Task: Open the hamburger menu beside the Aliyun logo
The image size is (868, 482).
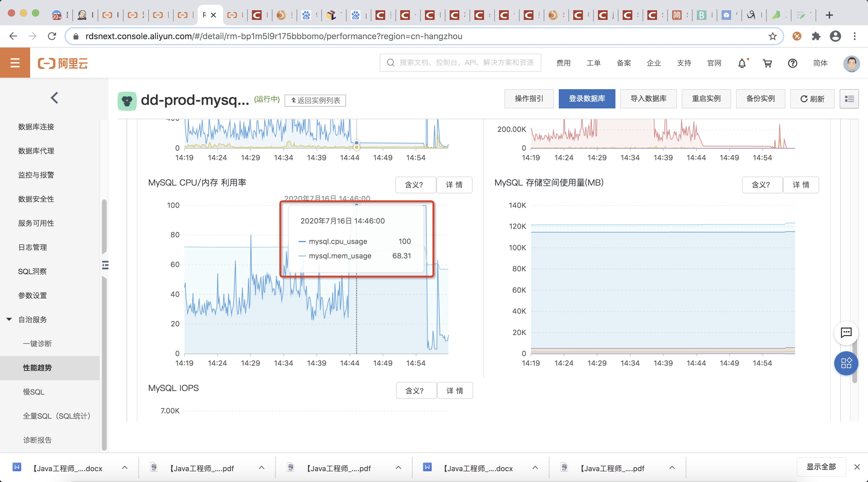Action: pyautogui.click(x=15, y=63)
